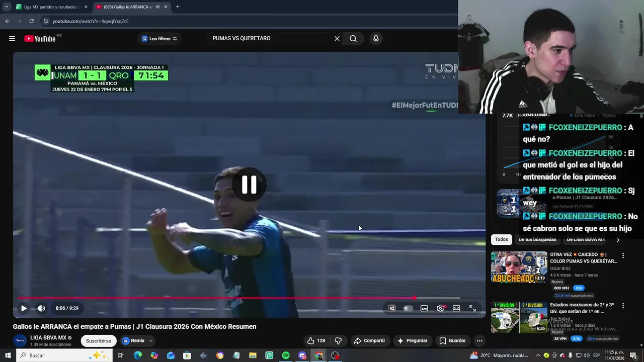Open Estadios mexicanos video thumbnail
This screenshot has width=644, height=362.
[519, 317]
